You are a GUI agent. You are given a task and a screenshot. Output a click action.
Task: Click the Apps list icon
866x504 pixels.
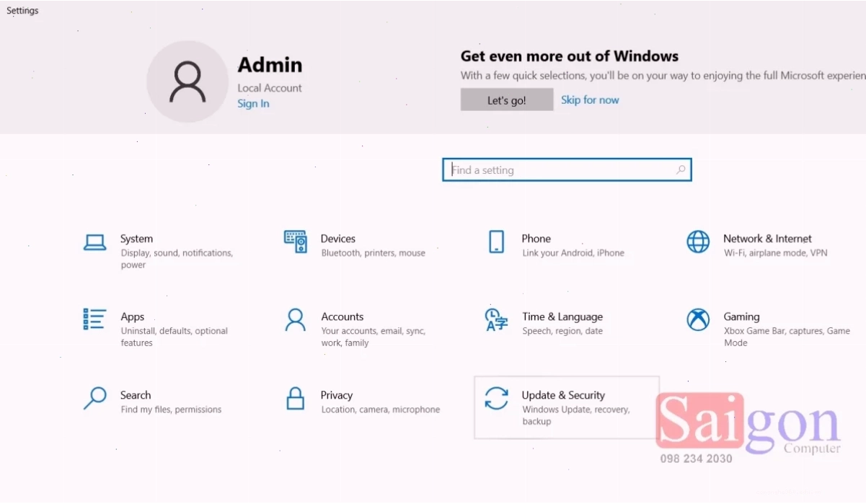coord(94,319)
